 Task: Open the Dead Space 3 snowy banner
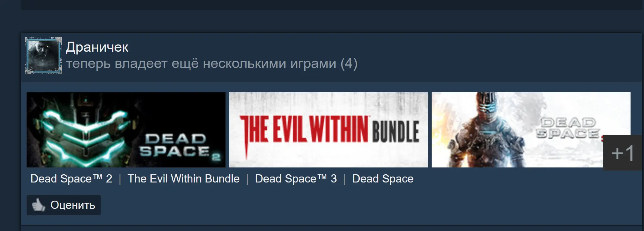518,130
